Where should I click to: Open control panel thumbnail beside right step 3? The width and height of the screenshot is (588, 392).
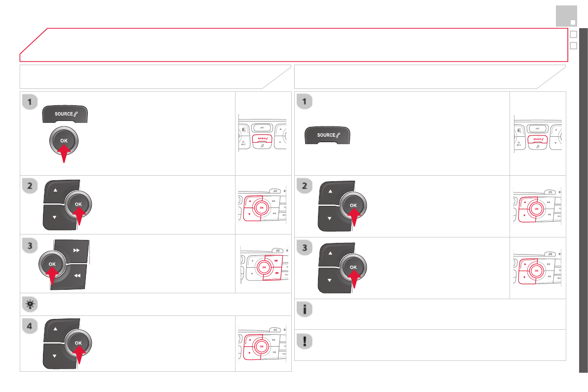coord(537,267)
